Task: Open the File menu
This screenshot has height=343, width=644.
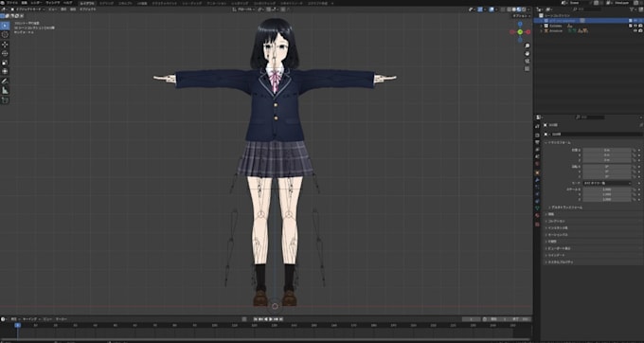Action: (11, 3)
